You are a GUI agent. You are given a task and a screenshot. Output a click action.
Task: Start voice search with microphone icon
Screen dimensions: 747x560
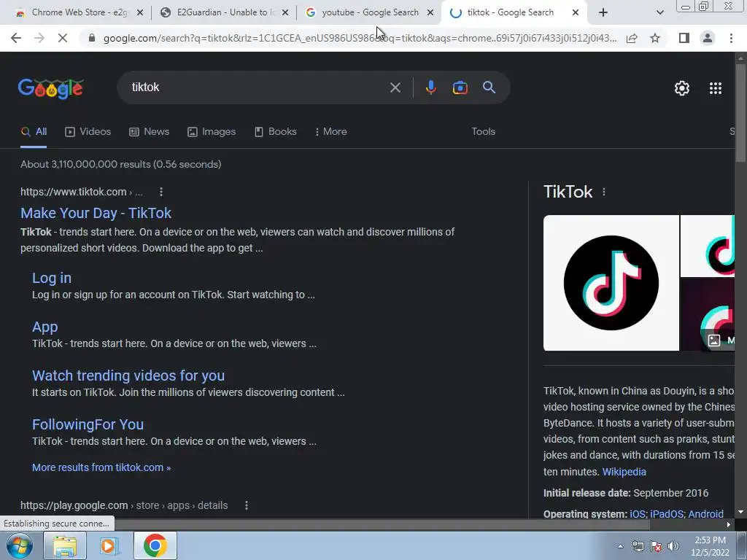(x=430, y=87)
